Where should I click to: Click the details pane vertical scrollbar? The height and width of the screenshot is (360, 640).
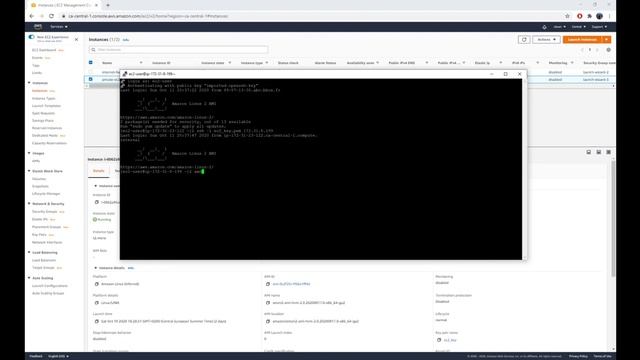(613, 218)
